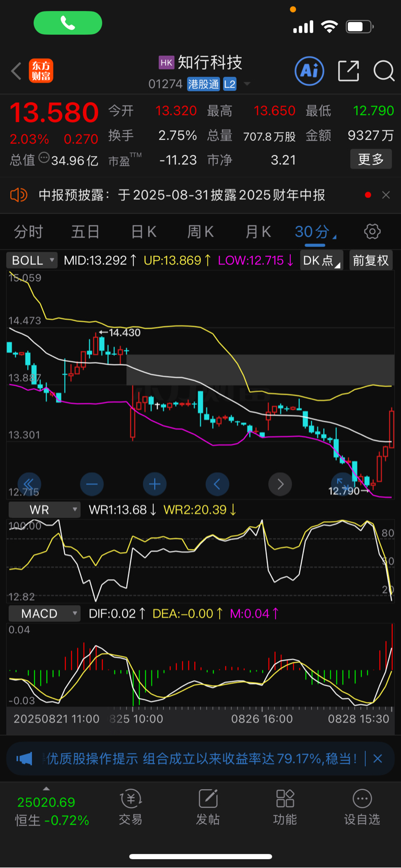Screen dimensions: 401x868
Task: Jump to earliest chart with double-left arrows
Action: click(x=29, y=484)
